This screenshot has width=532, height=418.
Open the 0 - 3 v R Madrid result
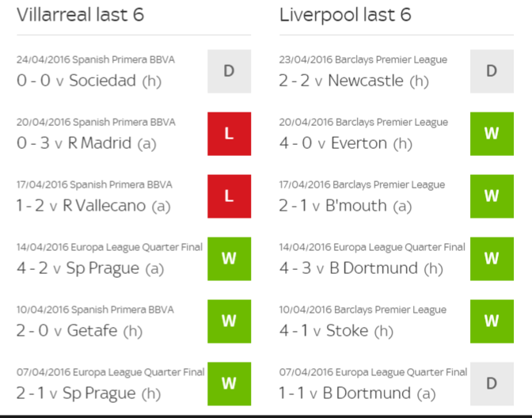click(x=86, y=143)
